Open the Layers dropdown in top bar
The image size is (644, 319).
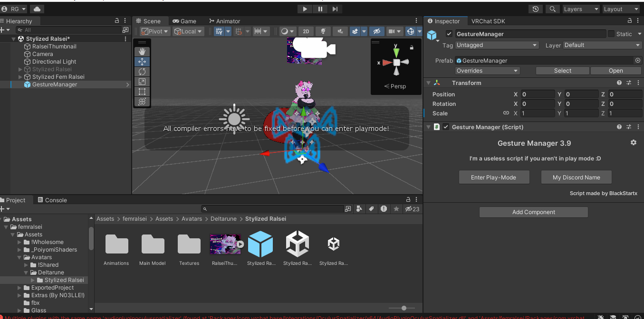click(x=580, y=9)
